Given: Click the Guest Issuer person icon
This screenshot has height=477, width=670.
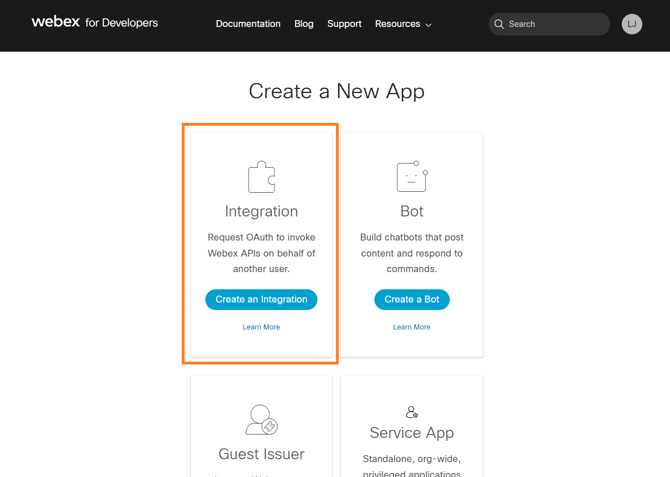Looking at the screenshot, I should tap(261, 419).
